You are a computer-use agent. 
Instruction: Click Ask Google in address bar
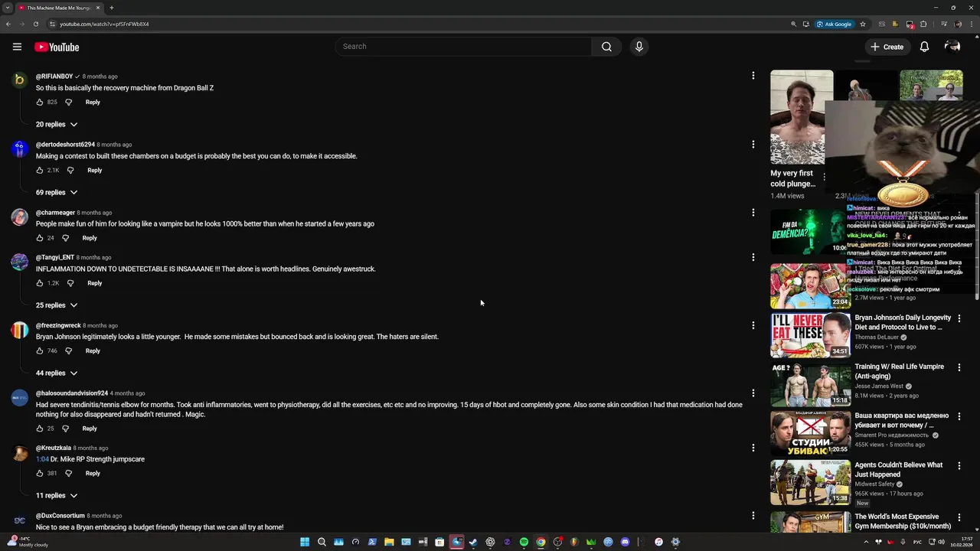click(835, 24)
